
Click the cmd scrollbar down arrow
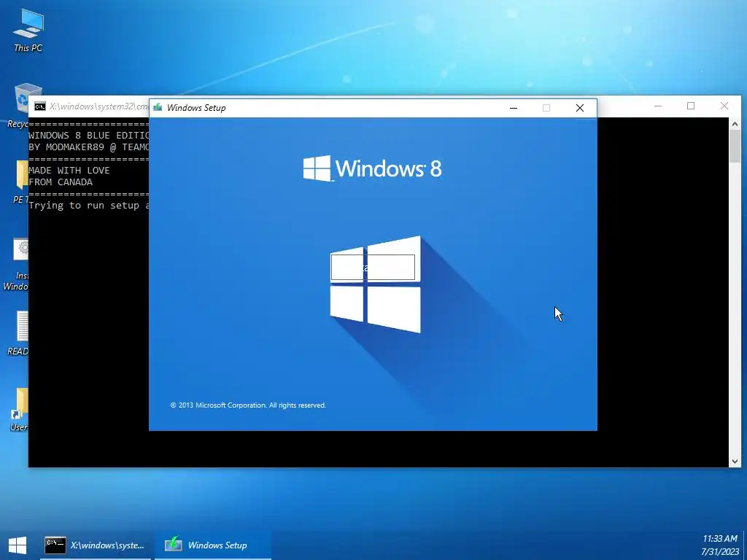(735, 461)
